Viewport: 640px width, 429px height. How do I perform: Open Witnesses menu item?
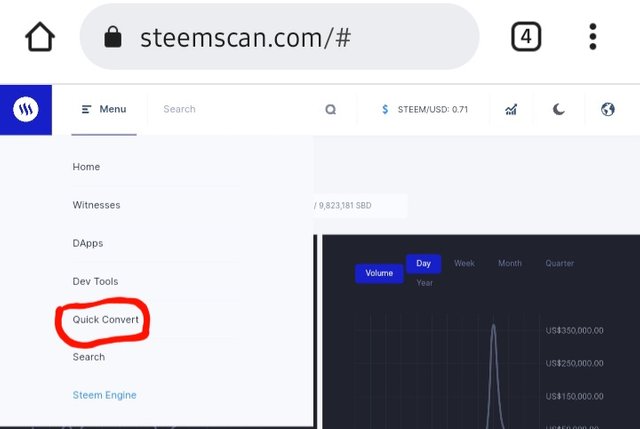pos(96,205)
